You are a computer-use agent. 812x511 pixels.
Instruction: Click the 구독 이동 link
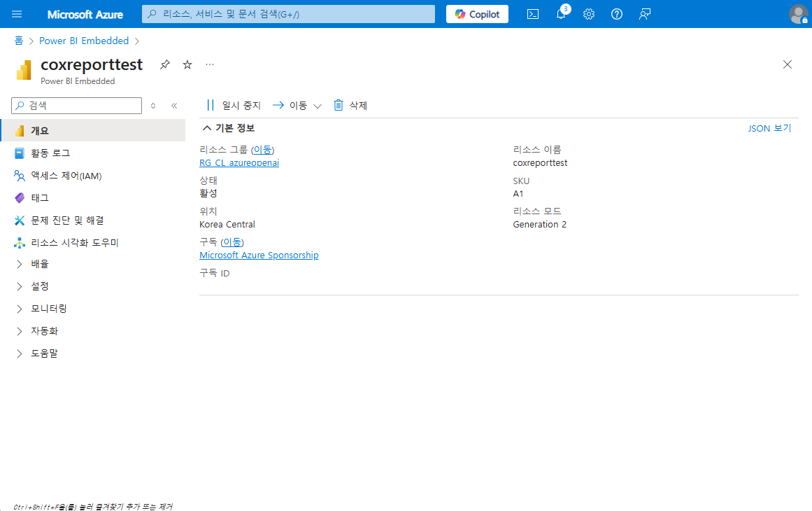(x=232, y=242)
